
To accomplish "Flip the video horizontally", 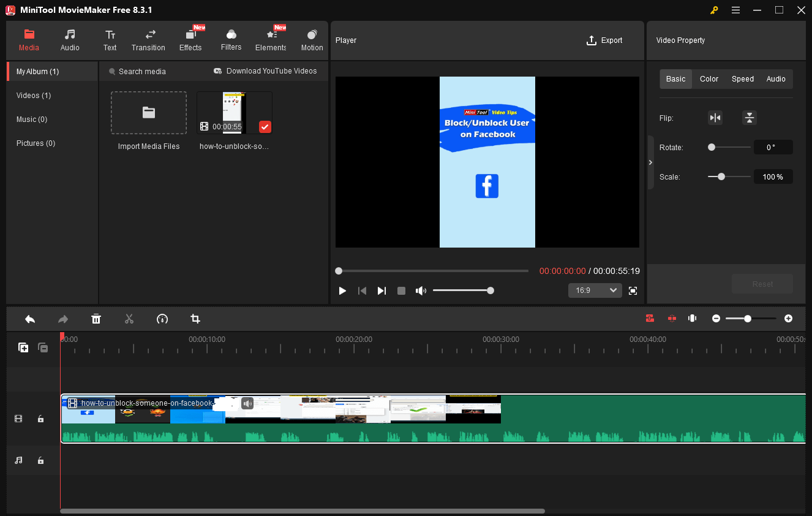I will (715, 118).
